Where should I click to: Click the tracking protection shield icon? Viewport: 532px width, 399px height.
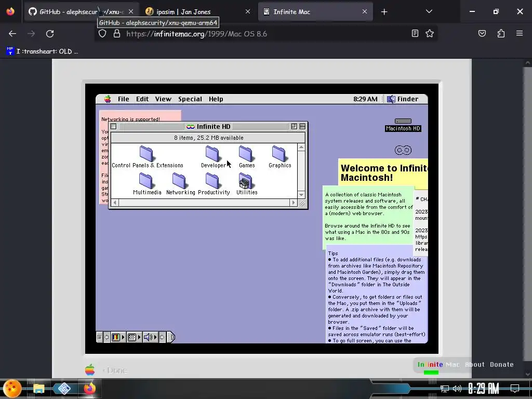pos(102,34)
